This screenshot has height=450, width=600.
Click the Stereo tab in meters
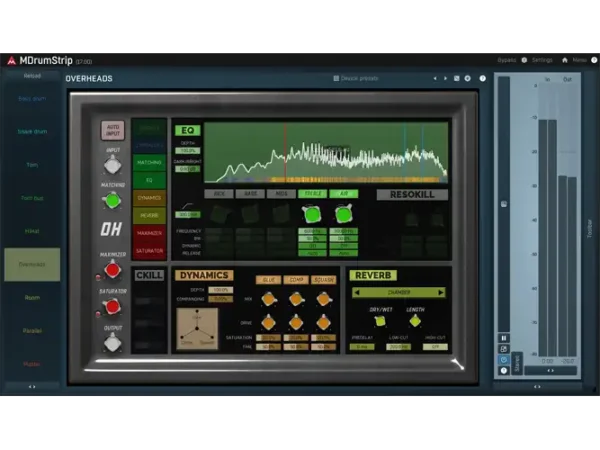(517, 363)
